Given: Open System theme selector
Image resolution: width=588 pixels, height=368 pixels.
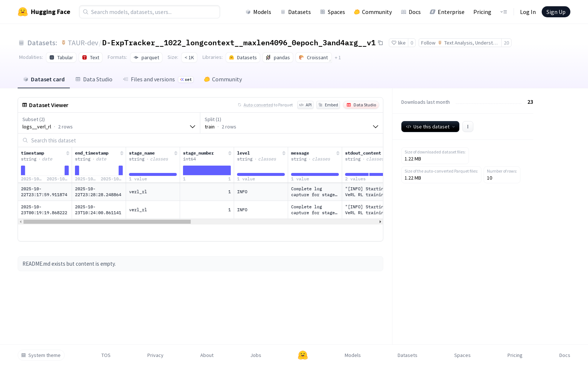Looking at the screenshot, I should click(41, 355).
